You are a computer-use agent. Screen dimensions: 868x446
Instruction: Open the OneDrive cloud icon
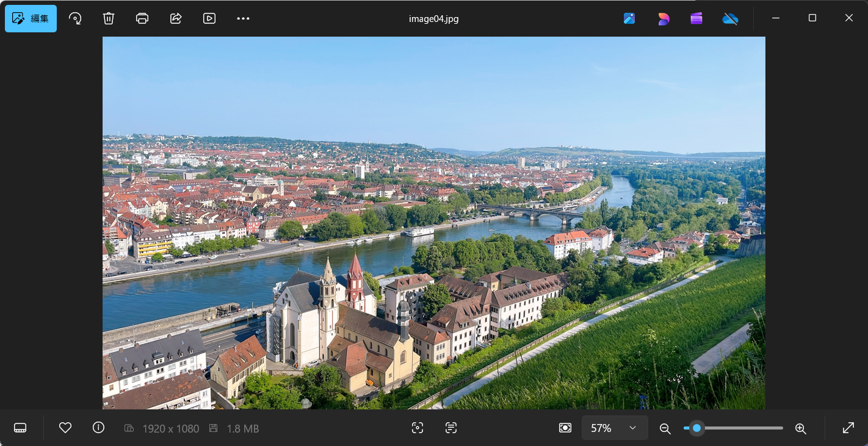pyautogui.click(x=730, y=18)
